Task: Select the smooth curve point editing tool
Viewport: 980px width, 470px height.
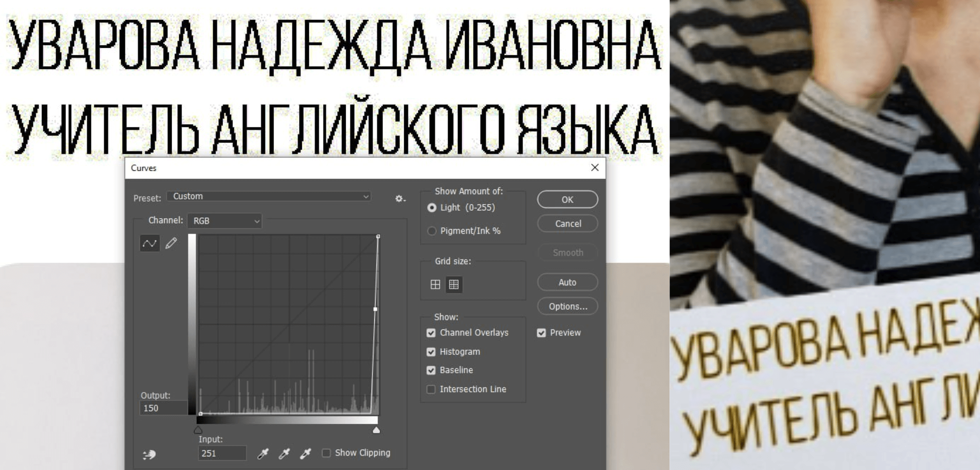Action: (149, 244)
